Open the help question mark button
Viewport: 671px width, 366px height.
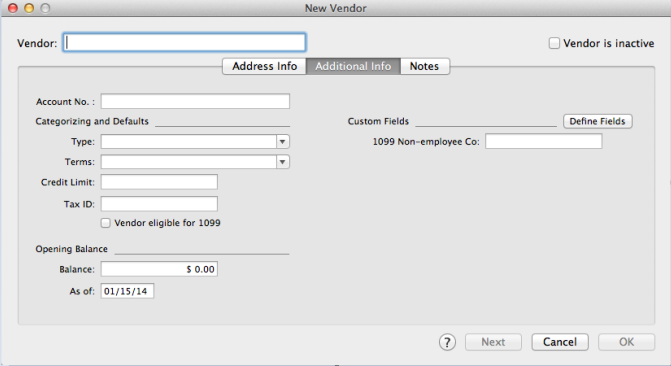coord(447,342)
